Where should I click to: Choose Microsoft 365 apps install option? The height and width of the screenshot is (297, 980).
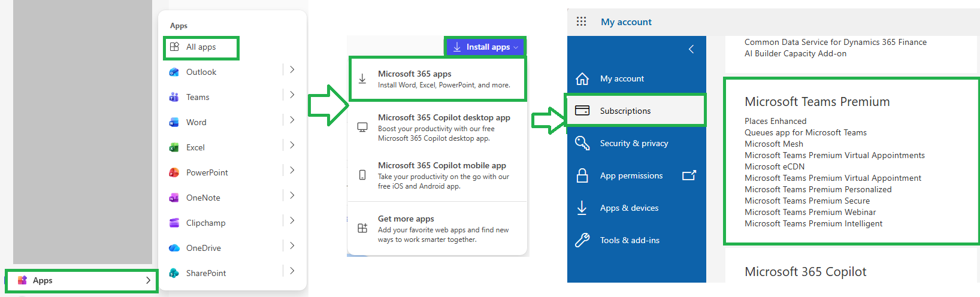[437, 79]
